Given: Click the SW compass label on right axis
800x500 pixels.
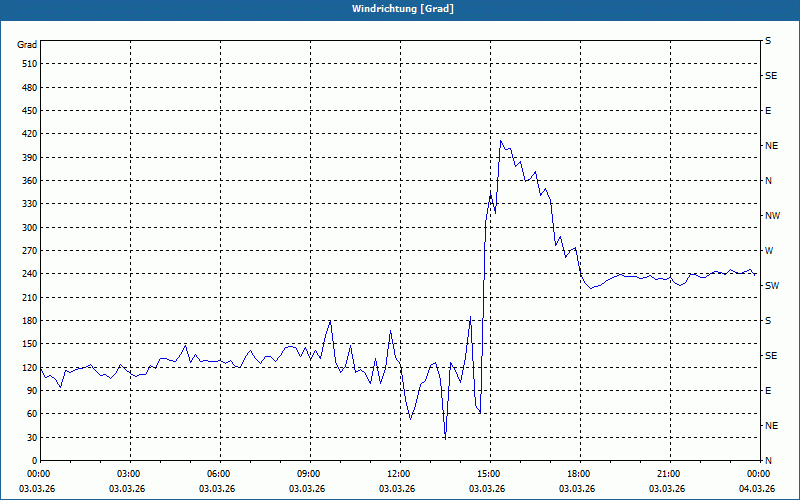Looking at the screenshot, I should [772, 286].
